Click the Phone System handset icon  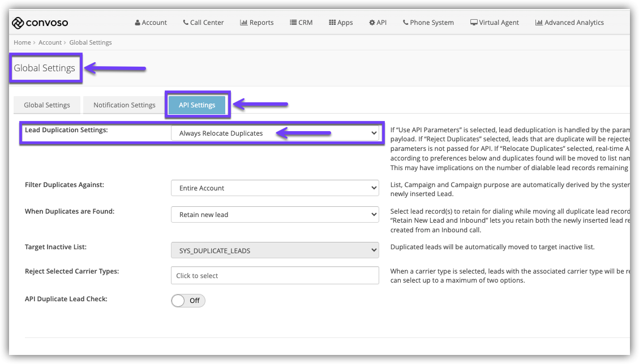tap(405, 23)
